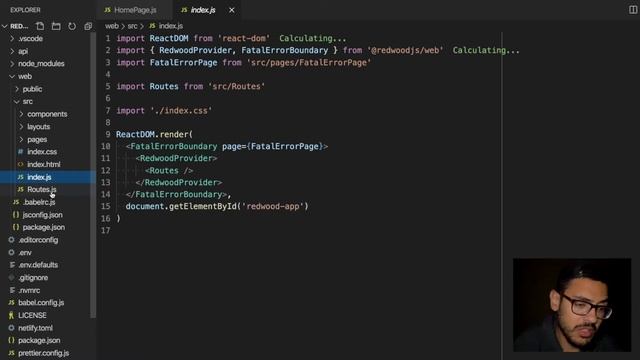This screenshot has width=640, height=360.
Task: Click the Explorer panel scrollbar
Action: point(93,175)
